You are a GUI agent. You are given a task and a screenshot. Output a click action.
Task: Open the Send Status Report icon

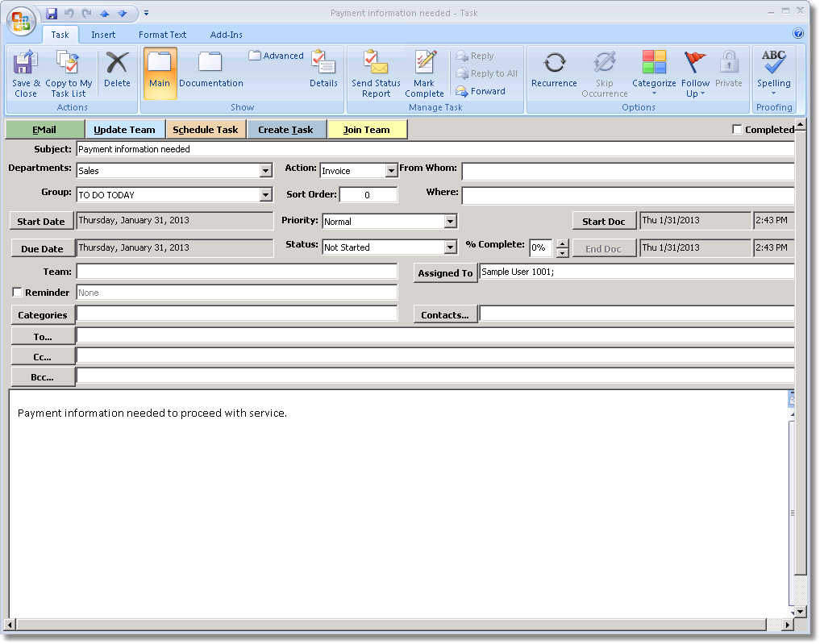click(x=376, y=63)
